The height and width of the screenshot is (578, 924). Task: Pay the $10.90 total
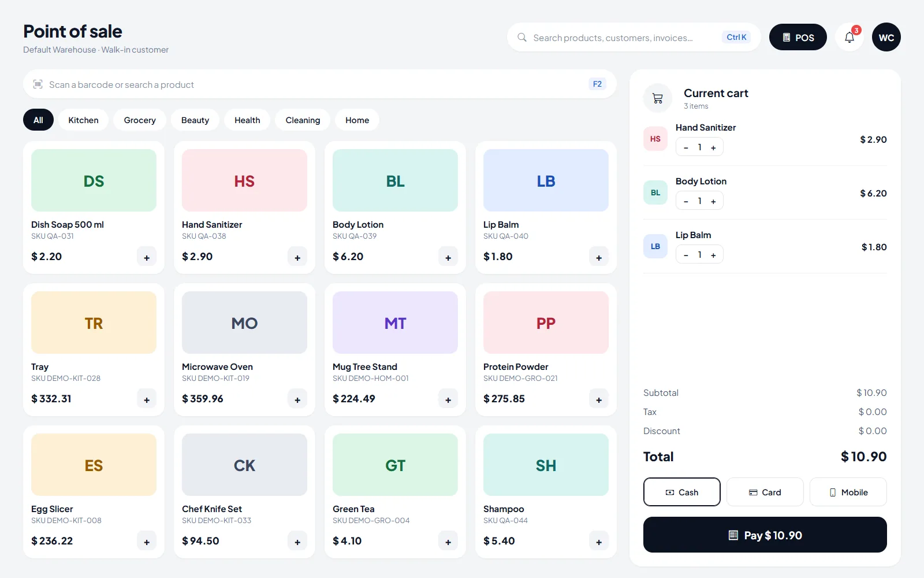765,535
